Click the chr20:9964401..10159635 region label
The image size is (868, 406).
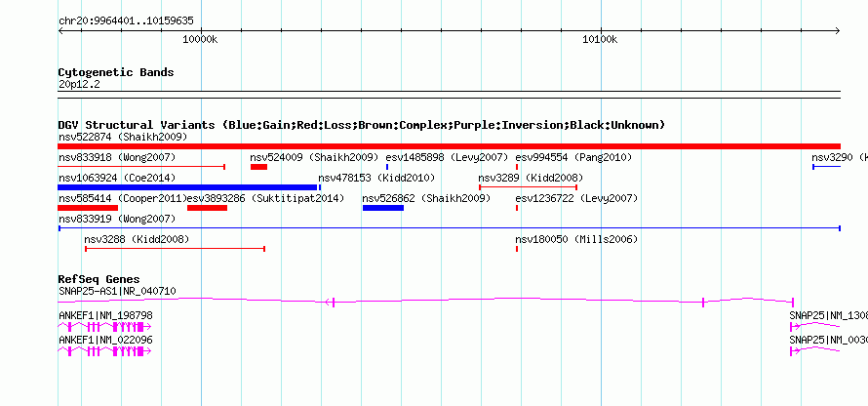tap(126, 21)
